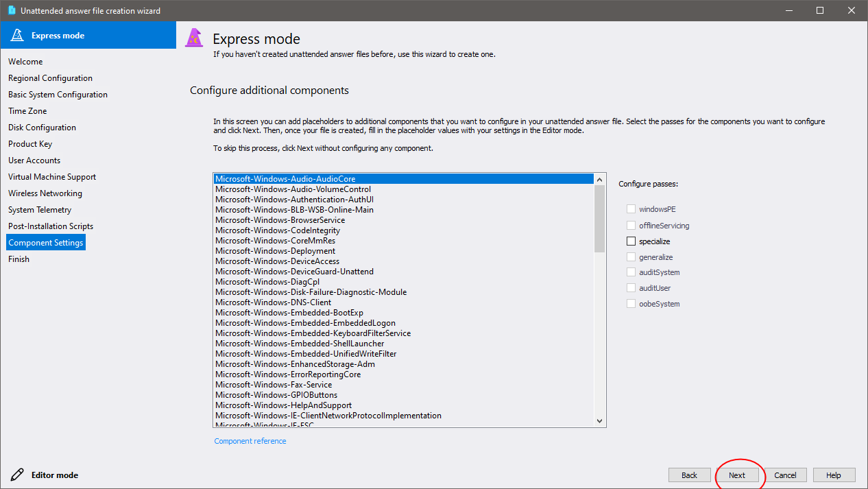Select Microsoft-Windows-Disk-Failure-Diagnostic-Module component
This screenshot has height=489, width=868.
(403, 292)
